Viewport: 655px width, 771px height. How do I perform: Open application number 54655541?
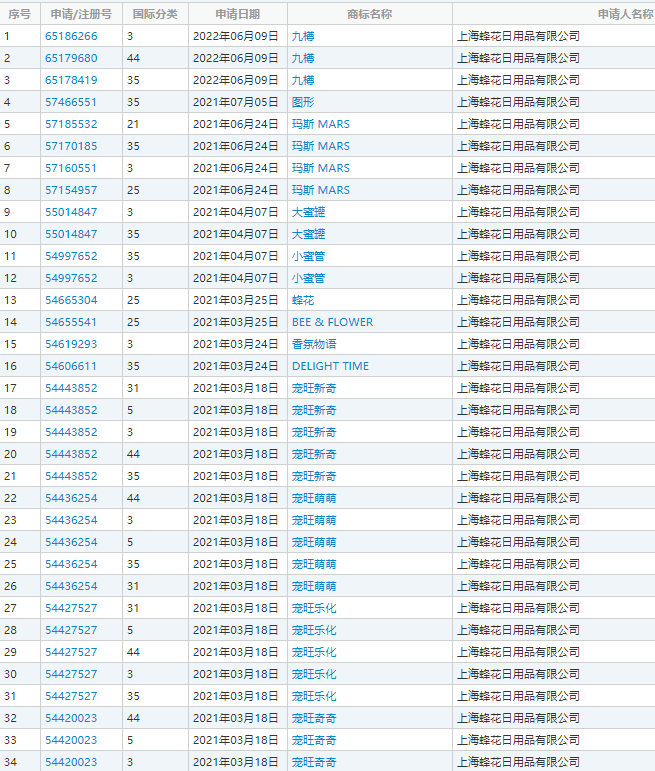71,322
